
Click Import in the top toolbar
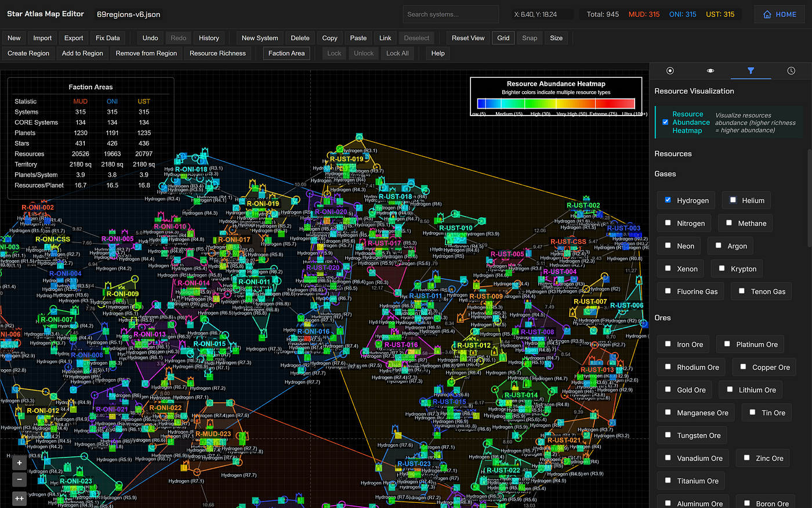click(x=42, y=38)
